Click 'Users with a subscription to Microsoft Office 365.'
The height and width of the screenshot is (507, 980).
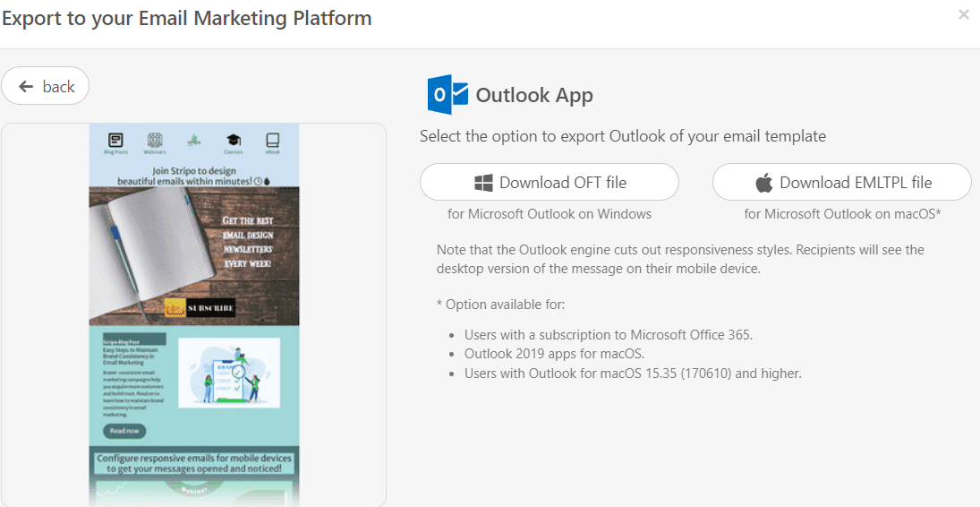pyautogui.click(x=608, y=335)
